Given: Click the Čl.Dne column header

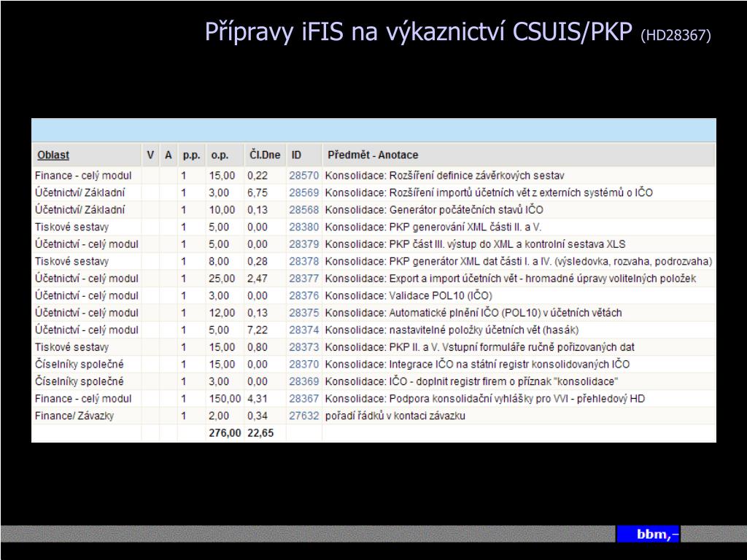Looking at the screenshot, I should pyautogui.click(x=265, y=155).
